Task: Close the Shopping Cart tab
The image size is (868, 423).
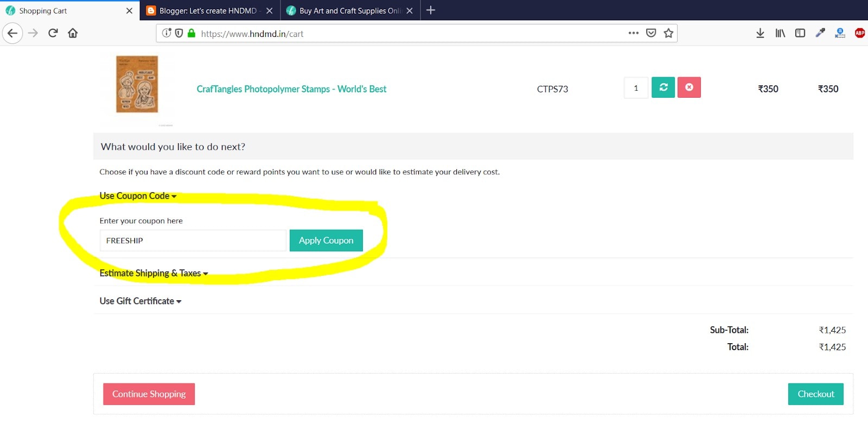Action: pyautogui.click(x=129, y=10)
